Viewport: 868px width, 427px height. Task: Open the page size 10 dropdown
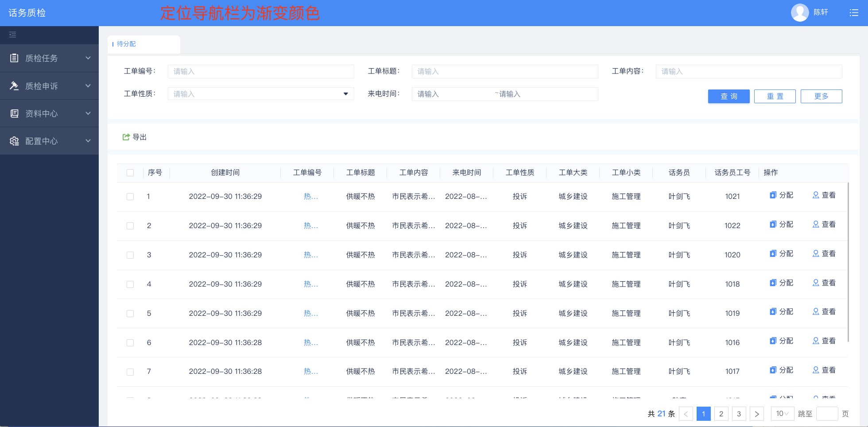coord(782,414)
